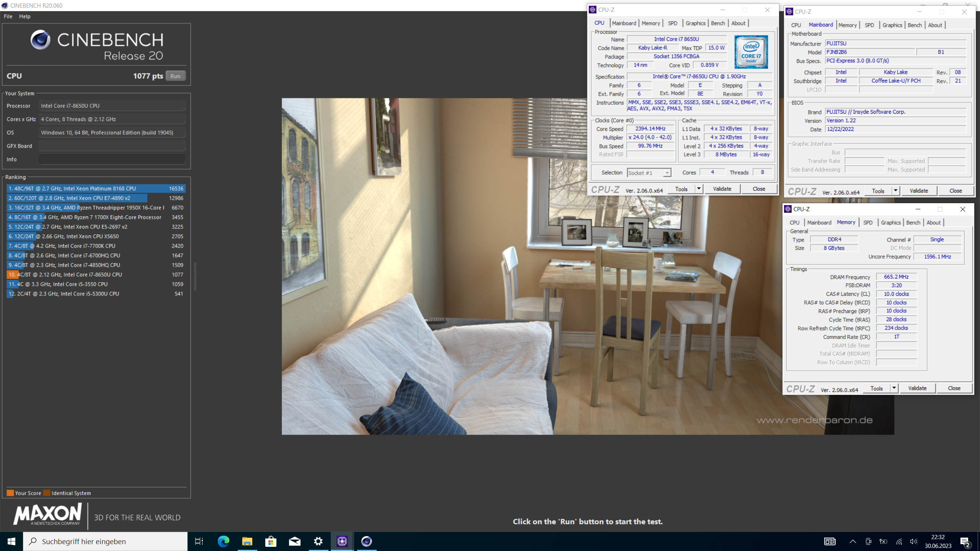
Task: Open Microsoft Store from the taskbar
Action: click(271, 541)
